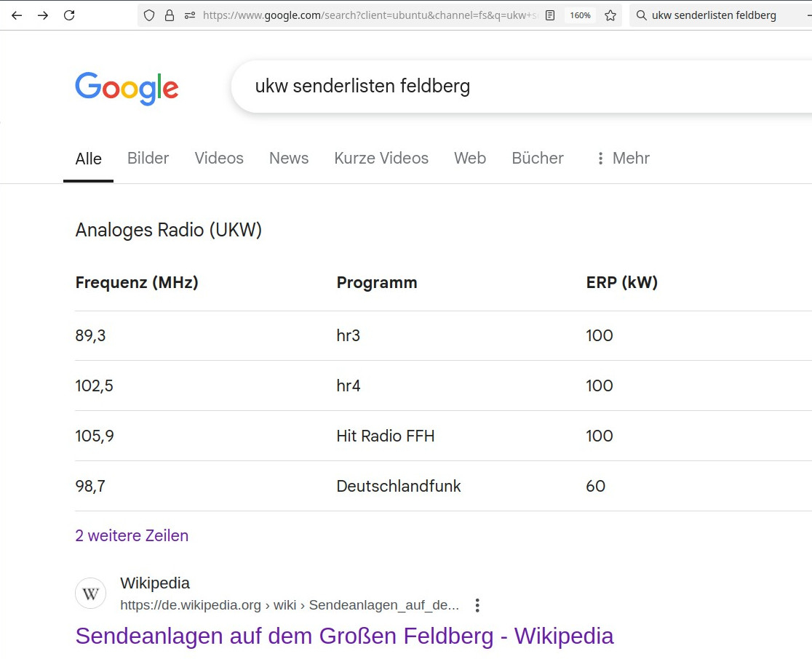Select the Alle tab
The height and width of the screenshot is (659, 812).
coord(89,159)
